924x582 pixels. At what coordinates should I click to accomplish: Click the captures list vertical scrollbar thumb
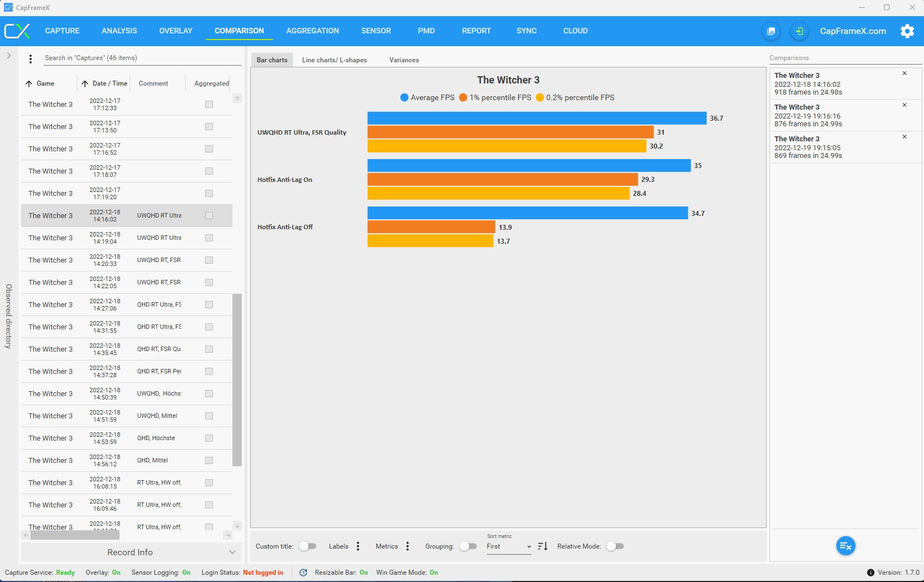click(237, 380)
